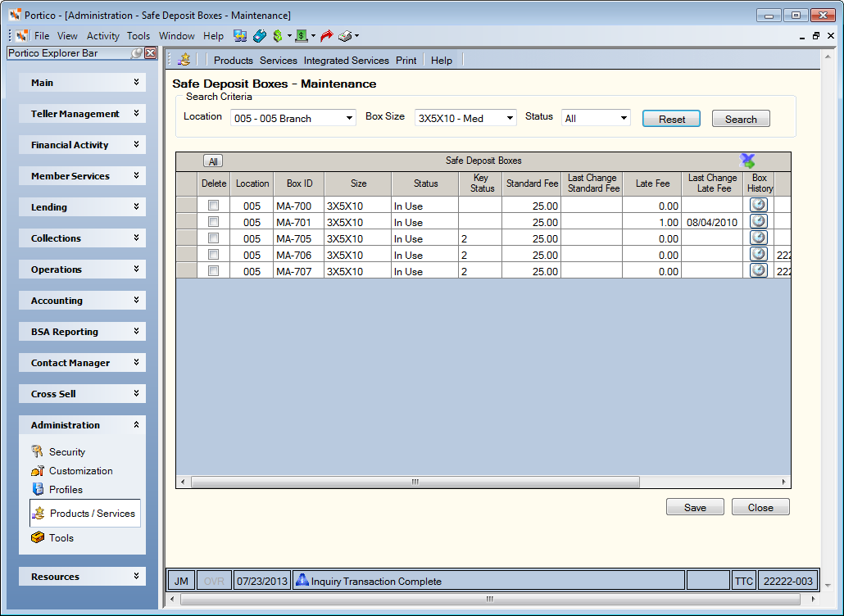Open the View menu
Viewport: 844px width, 616px height.
[67, 36]
